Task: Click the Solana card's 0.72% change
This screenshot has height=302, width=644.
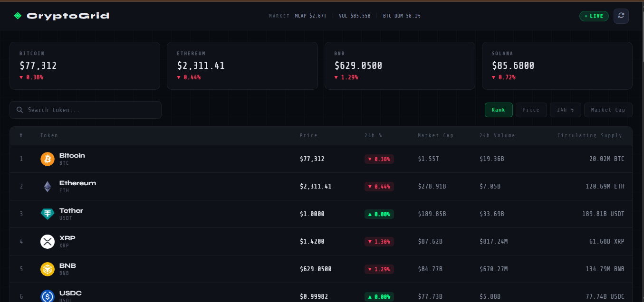Action: click(504, 77)
